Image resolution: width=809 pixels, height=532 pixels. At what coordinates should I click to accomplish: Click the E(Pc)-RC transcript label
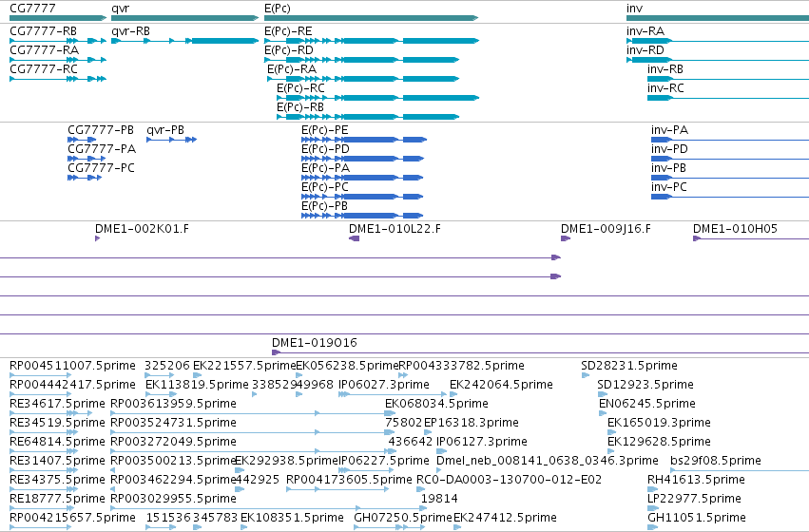coord(300,88)
